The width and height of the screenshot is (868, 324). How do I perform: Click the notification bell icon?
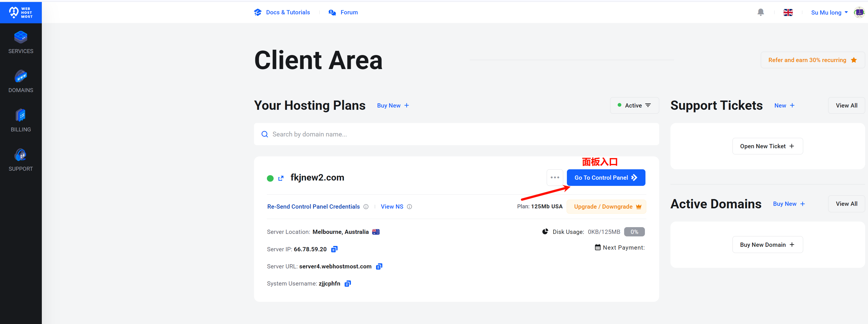point(761,12)
